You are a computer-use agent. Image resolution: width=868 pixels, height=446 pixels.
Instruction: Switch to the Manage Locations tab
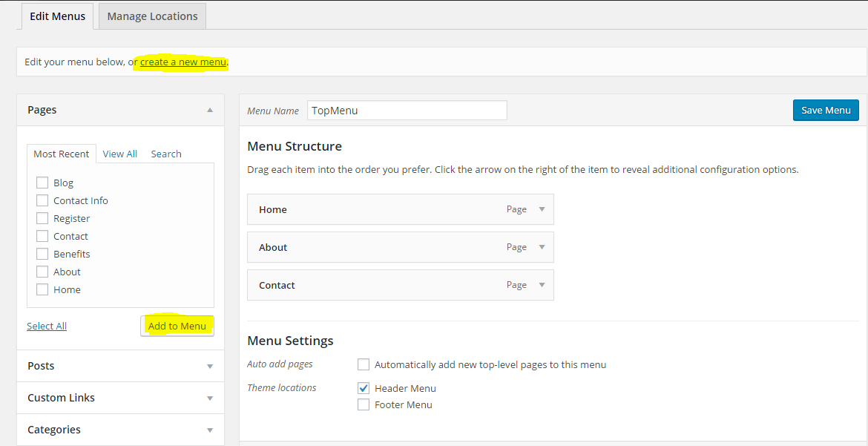pyautogui.click(x=151, y=16)
